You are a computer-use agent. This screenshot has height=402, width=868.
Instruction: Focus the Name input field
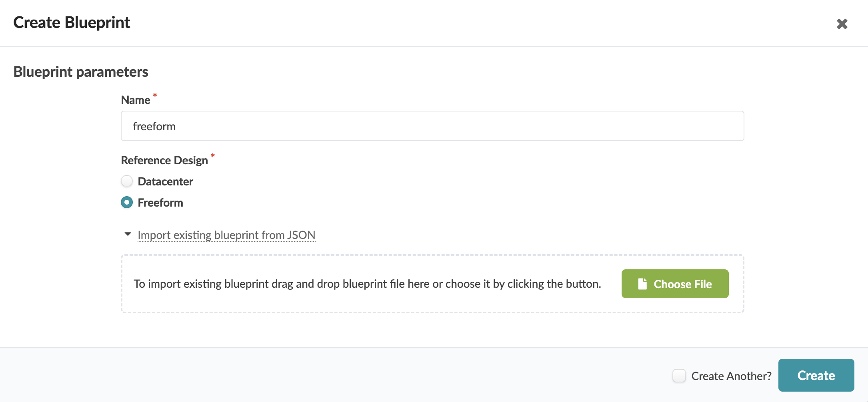click(432, 126)
